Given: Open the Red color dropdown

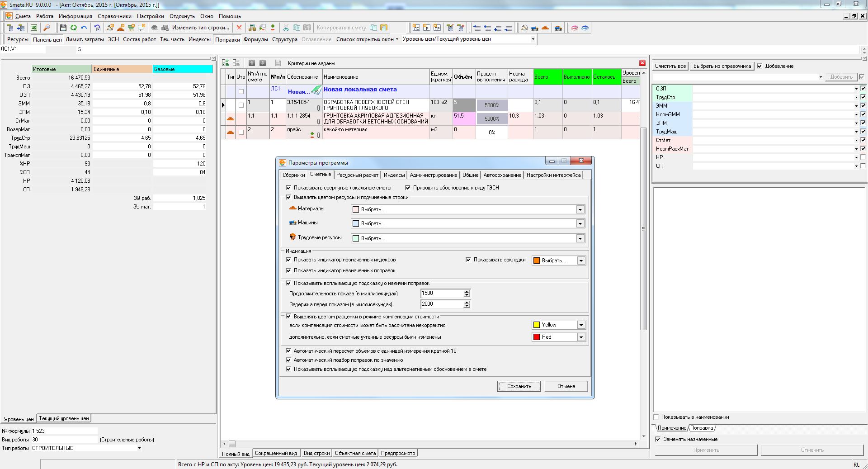Looking at the screenshot, I should pos(581,337).
